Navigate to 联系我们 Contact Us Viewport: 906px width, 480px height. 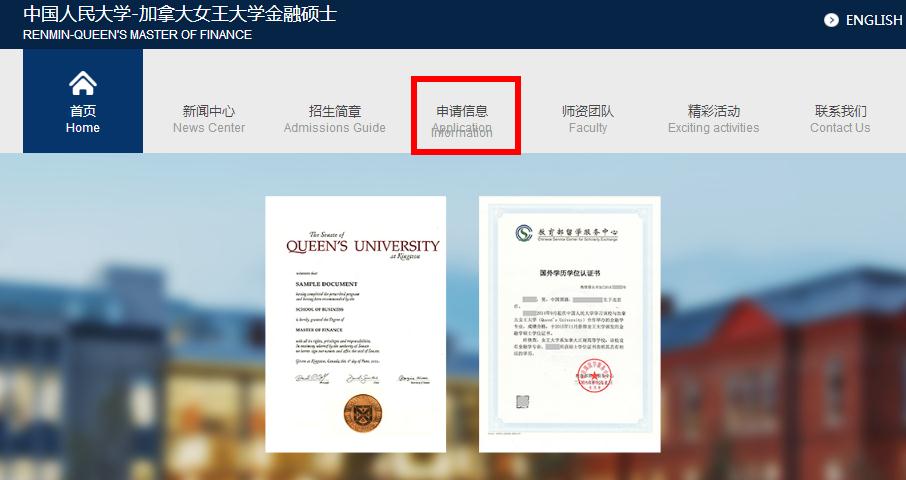click(840, 118)
